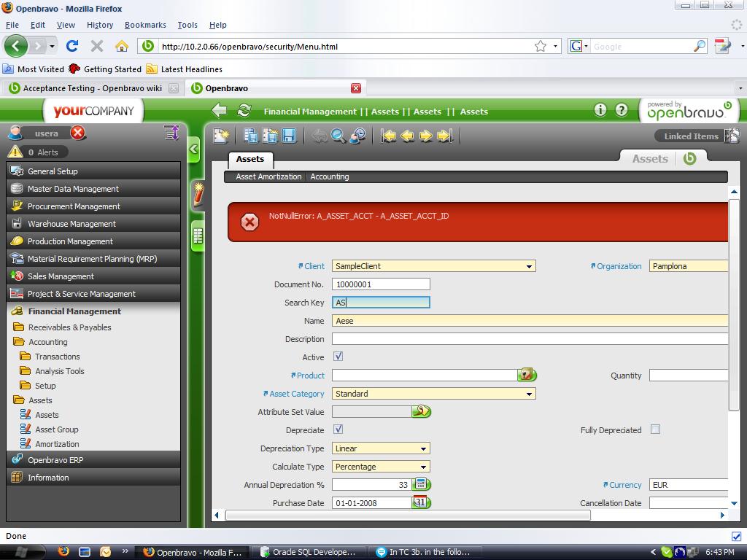
Task: Go to the previous record arrow
Action: tap(407, 136)
